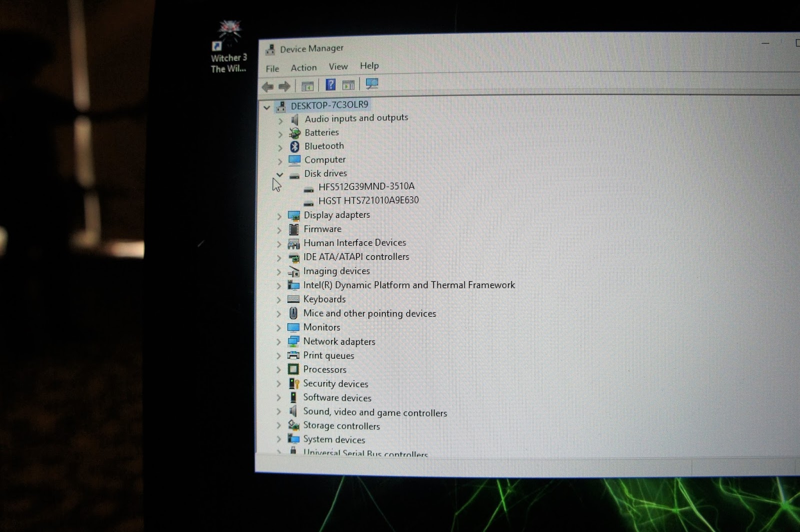Select the Network adapters icon
The image size is (800, 532).
coord(293,342)
